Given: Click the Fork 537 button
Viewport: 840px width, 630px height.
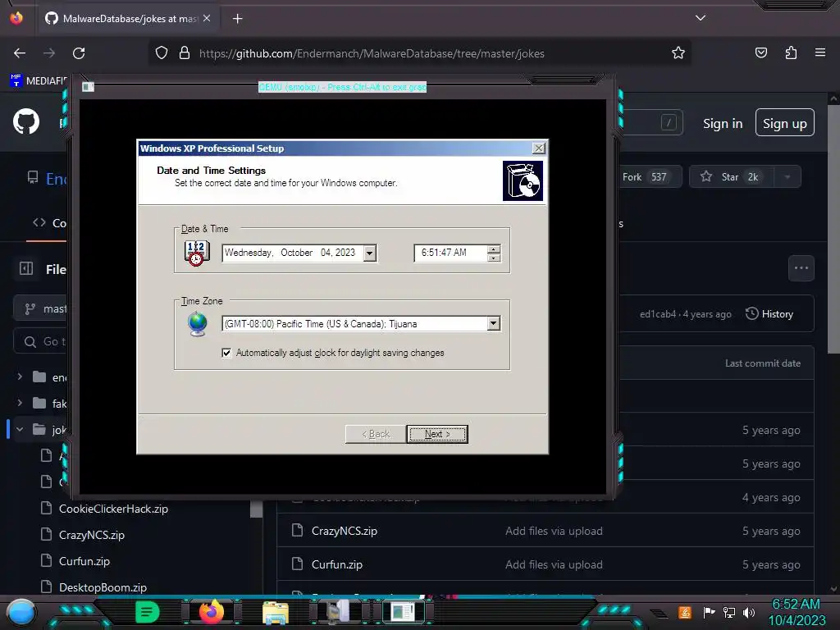Looking at the screenshot, I should tap(650, 177).
